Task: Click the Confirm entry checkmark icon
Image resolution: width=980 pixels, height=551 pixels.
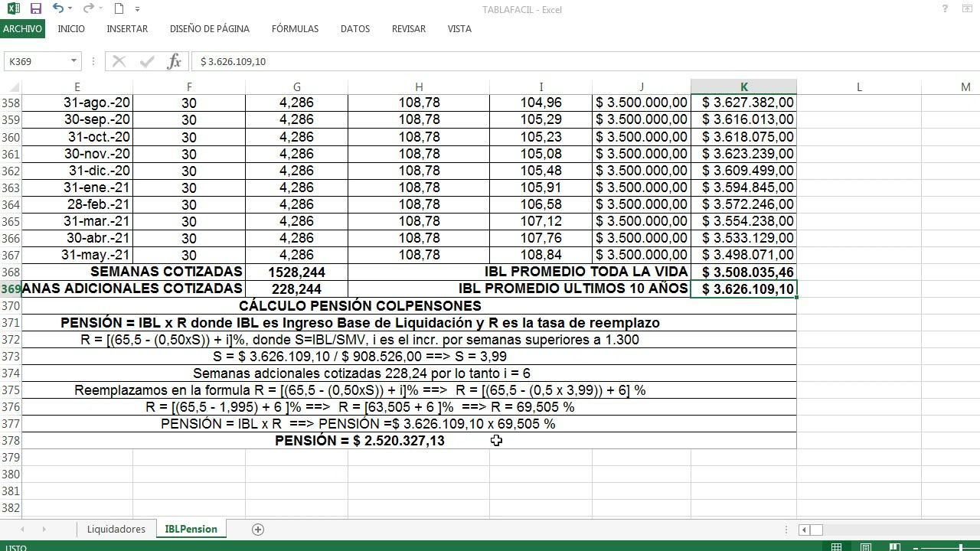Action: click(x=146, y=61)
